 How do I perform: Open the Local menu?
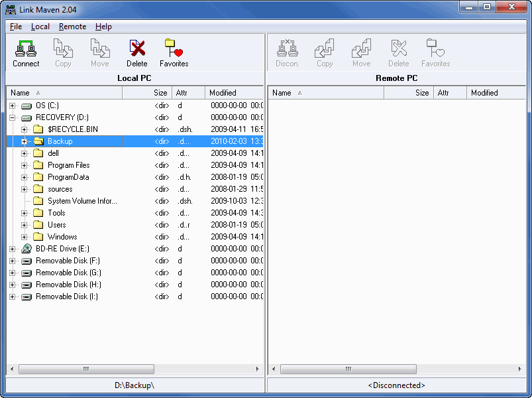coord(41,27)
